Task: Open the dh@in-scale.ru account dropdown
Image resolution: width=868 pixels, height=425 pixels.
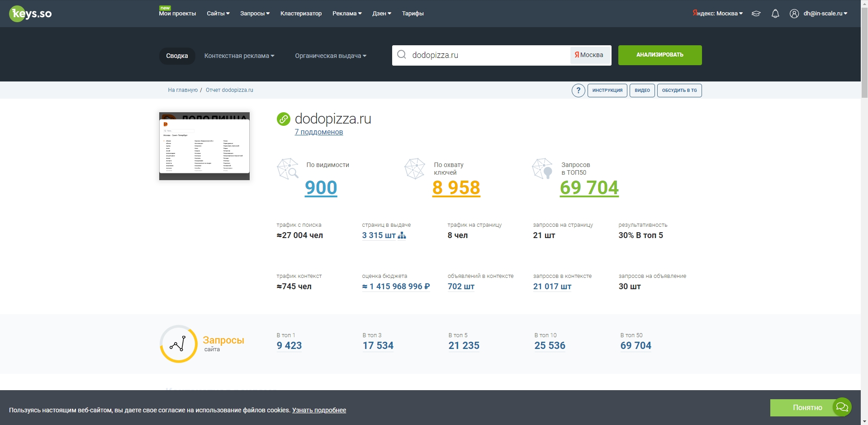Action: (x=825, y=14)
